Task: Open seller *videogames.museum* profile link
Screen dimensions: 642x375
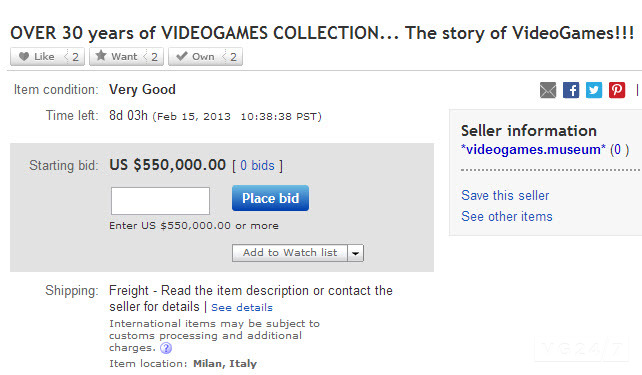Action: tap(533, 149)
